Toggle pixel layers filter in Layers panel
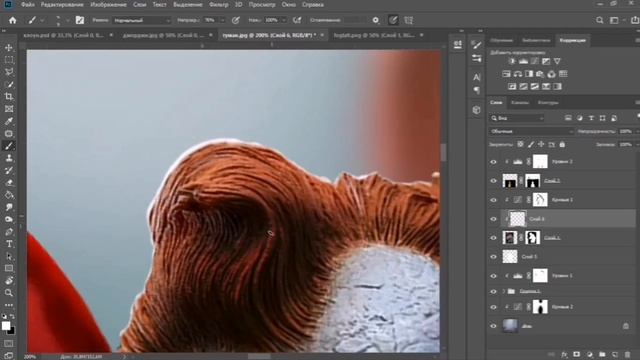The width and height of the screenshot is (640, 360). point(568,118)
